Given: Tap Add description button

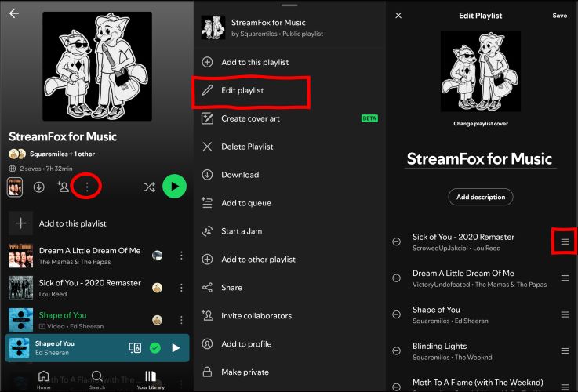Looking at the screenshot, I should (481, 197).
